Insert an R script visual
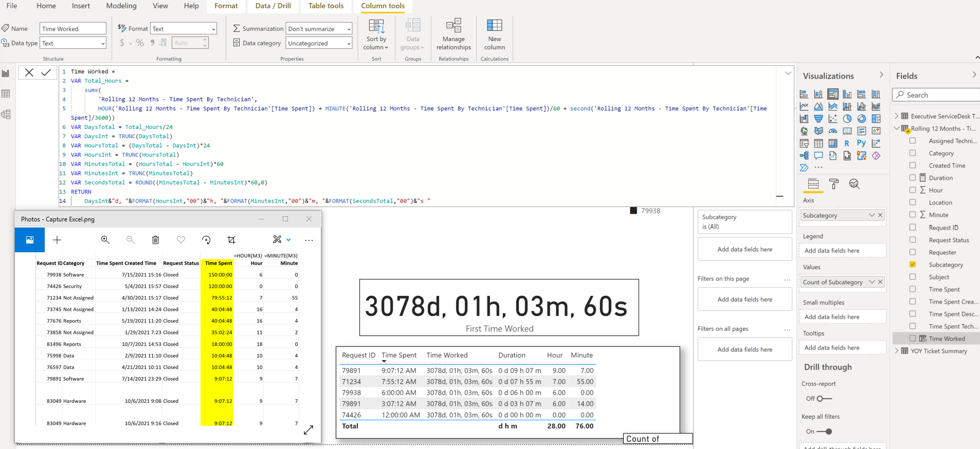Screen dimensions: 980x449 tap(847, 143)
